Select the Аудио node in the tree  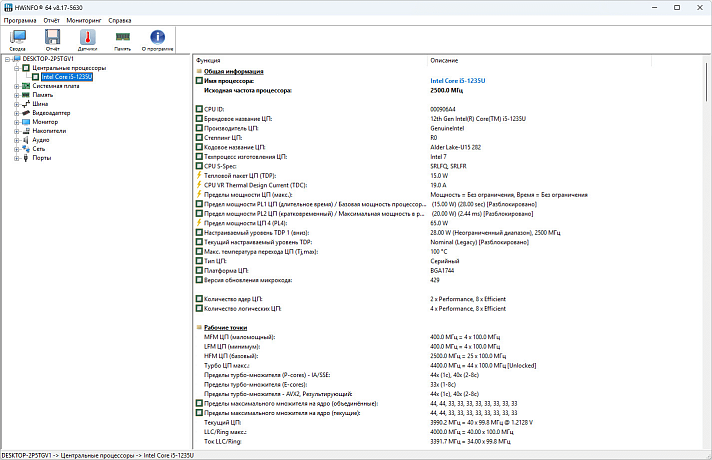41,139
